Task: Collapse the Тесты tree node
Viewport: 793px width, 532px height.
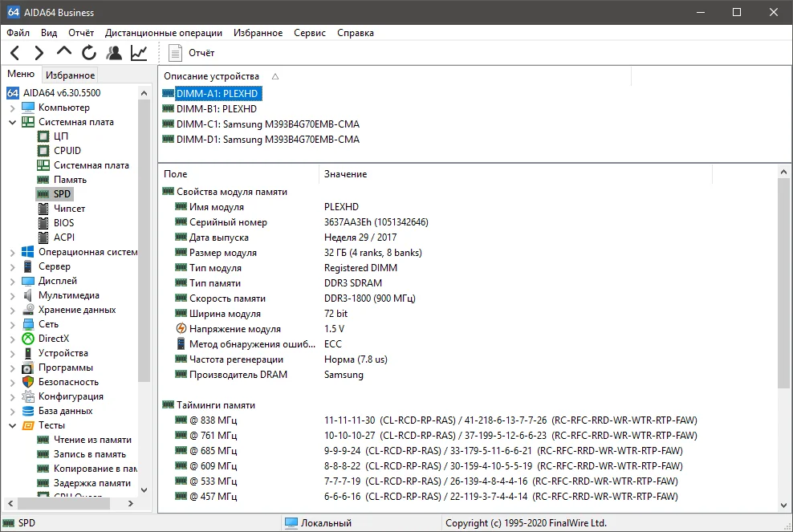Action: [13, 425]
